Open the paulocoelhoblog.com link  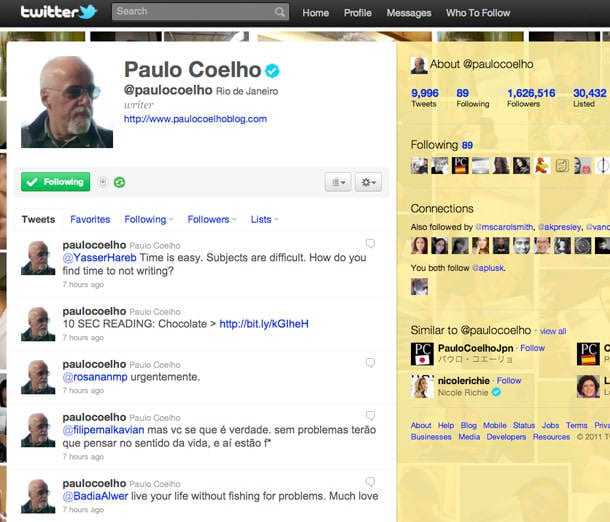pyautogui.click(x=195, y=119)
